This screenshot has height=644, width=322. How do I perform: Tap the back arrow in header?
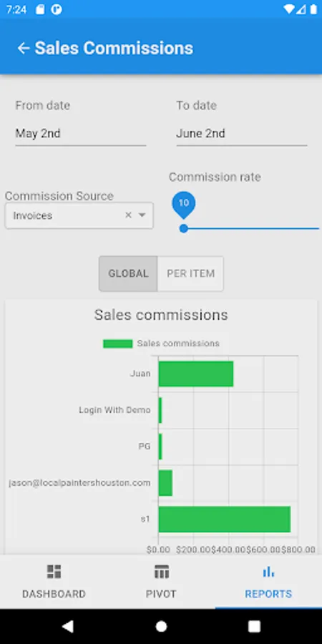(24, 49)
